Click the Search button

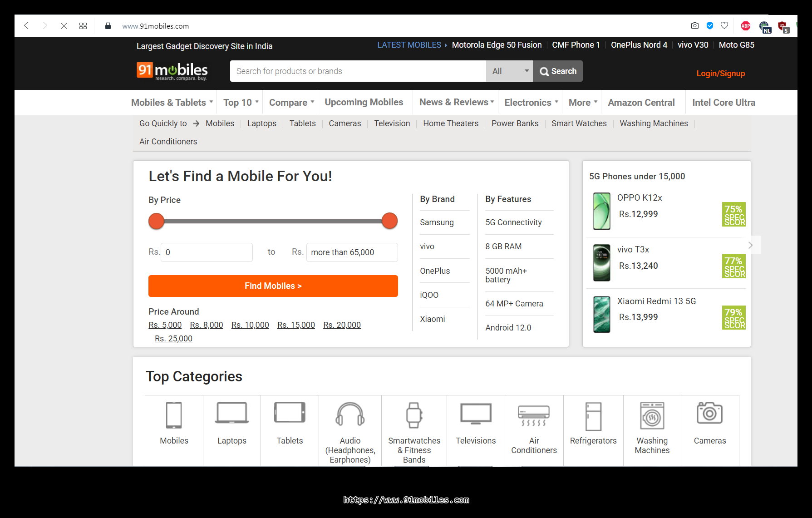(x=558, y=71)
